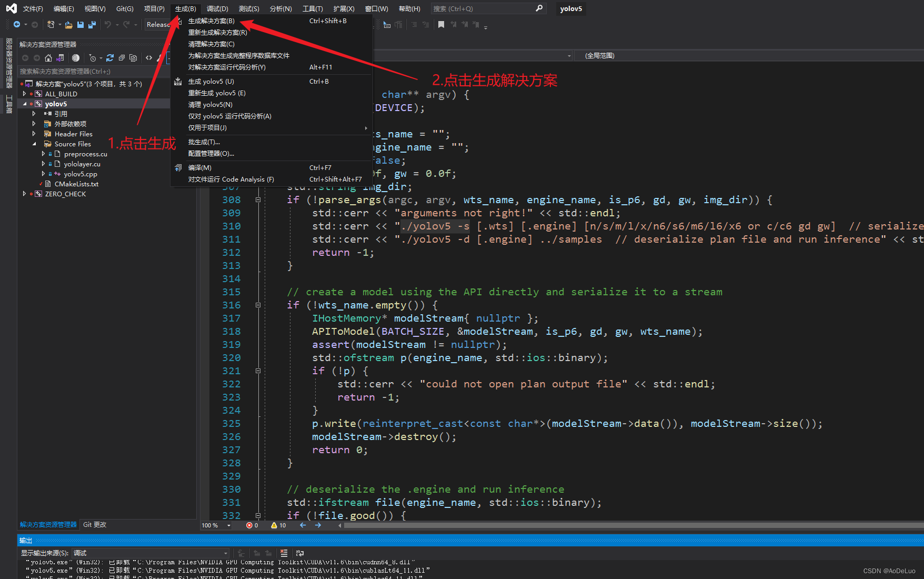Collapse code block at line 332
Viewport: 924px width, 579px height.
coord(258,516)
